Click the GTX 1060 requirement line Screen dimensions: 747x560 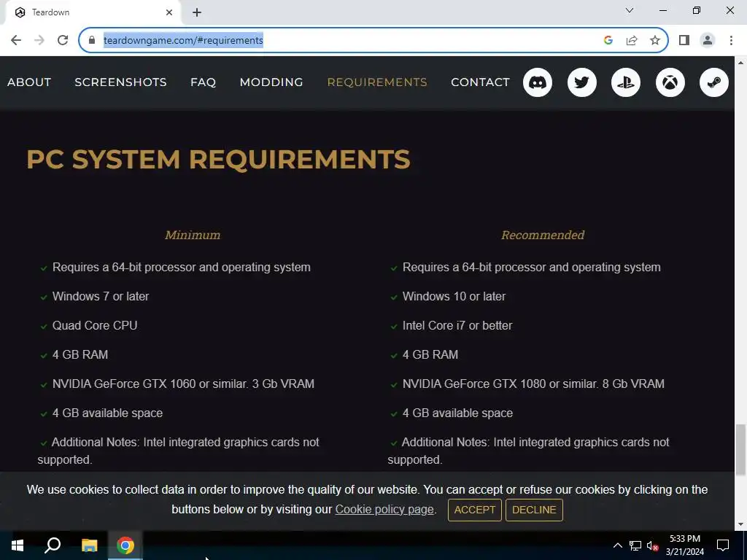click(183, 384)
